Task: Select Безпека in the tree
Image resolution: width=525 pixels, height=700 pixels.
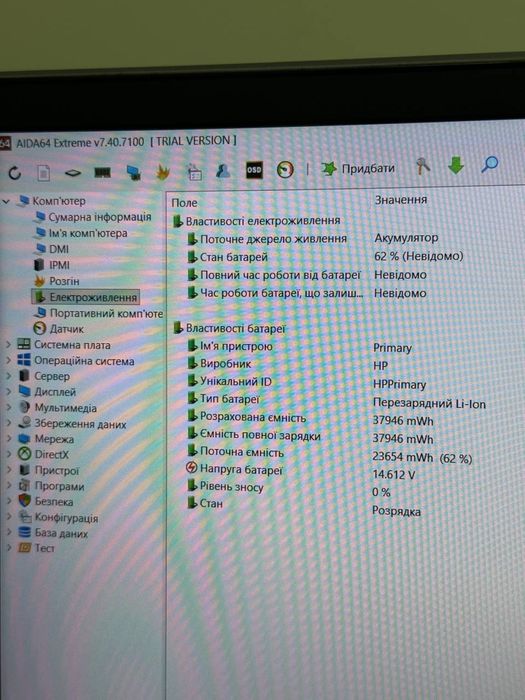Action: [x=54, y=502]
